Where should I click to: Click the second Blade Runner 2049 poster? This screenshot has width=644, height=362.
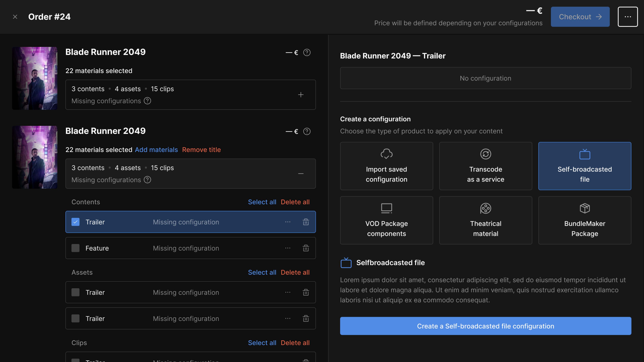pos(35,157)
